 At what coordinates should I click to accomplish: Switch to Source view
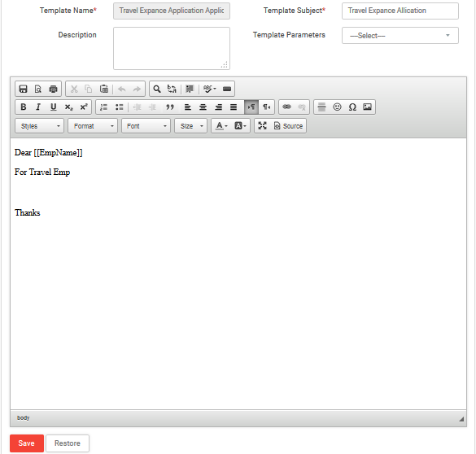pos(288,125)
